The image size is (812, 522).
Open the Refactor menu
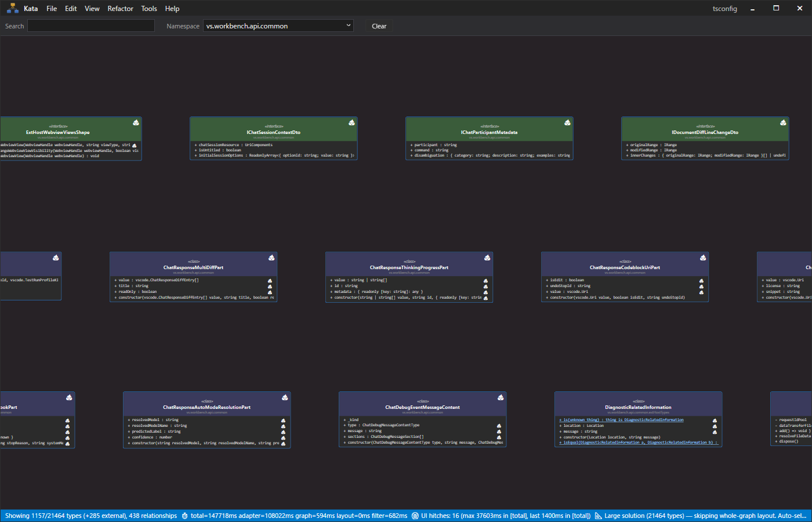point(121,8)
